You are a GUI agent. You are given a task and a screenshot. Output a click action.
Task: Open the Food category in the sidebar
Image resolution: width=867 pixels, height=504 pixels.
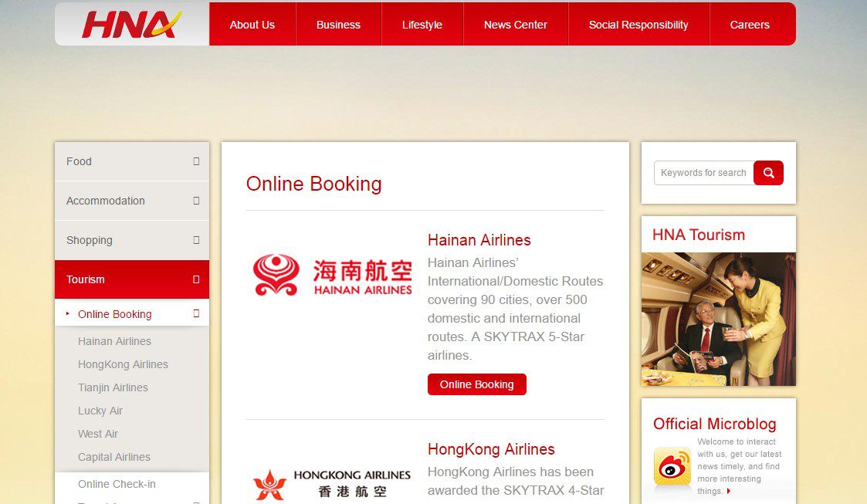[x=79, y=161]
